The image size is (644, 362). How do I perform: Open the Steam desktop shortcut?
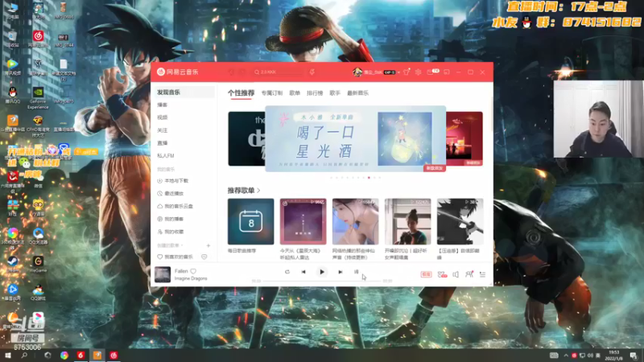[x=12, y=264]
